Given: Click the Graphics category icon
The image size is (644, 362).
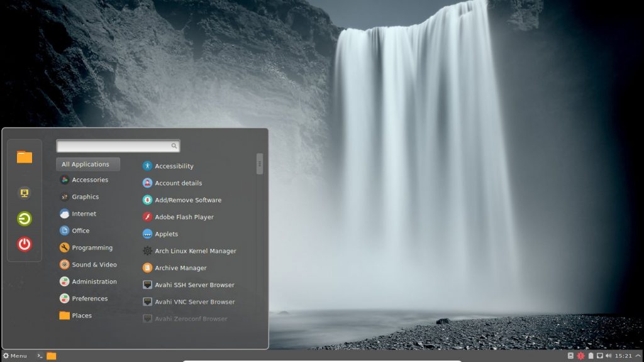Looking at the screenshot, I should coord(65,197).
